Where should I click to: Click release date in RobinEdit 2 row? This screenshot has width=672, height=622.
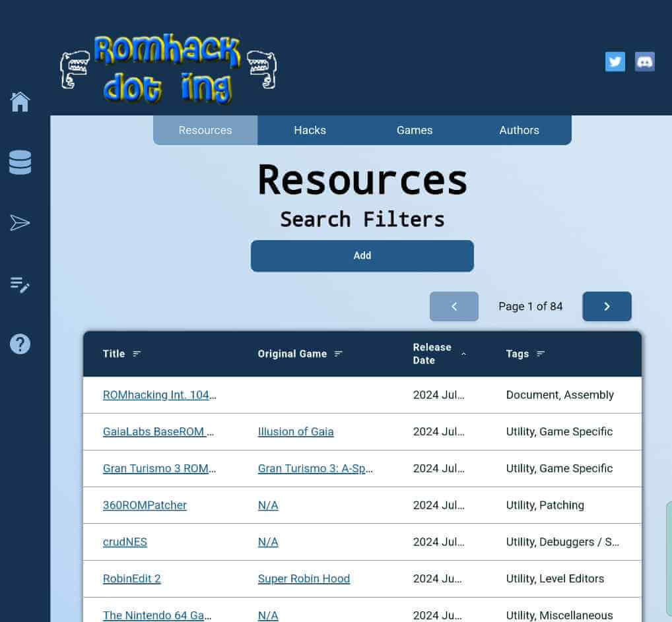(x=438, y=578)
